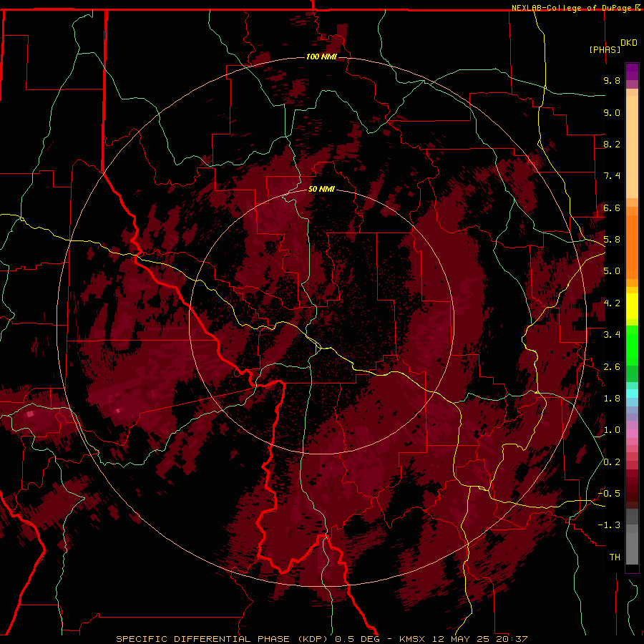Screen dimensions: 644x644
Task: Select the 6.6 scale value
Action: [612, 208]
